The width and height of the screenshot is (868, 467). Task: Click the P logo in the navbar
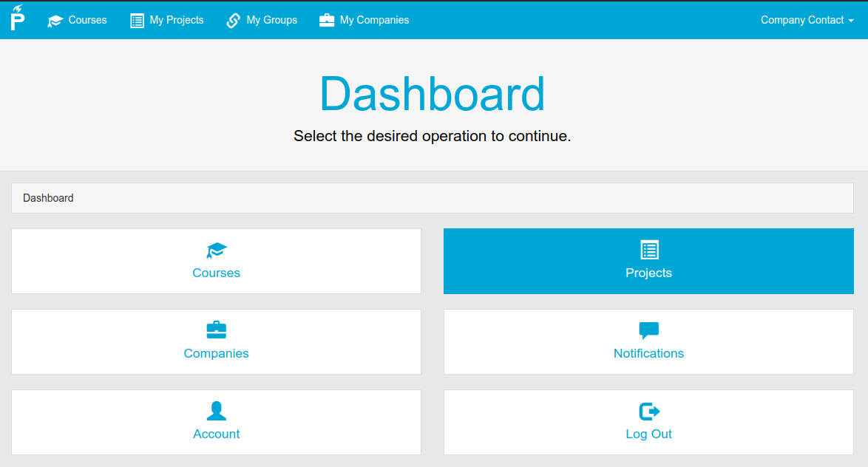[x=18, y=18]
